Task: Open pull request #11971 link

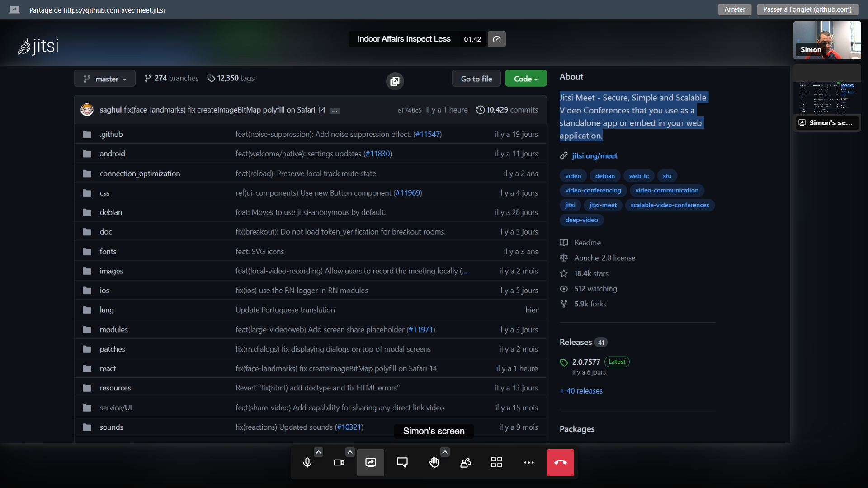Action: click(x=421, y=330)
